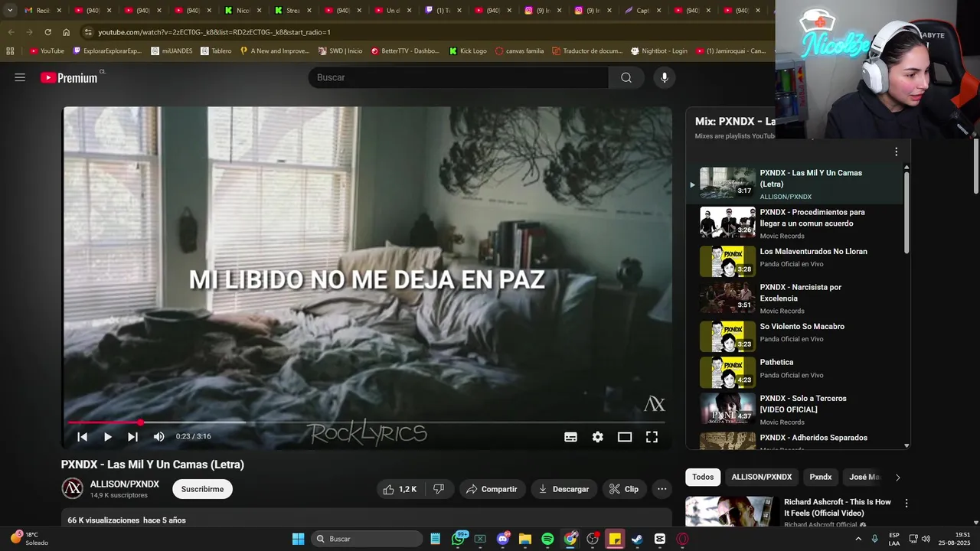
Task: Open Discord from the taskbar
Action: (x=503, y=539)
